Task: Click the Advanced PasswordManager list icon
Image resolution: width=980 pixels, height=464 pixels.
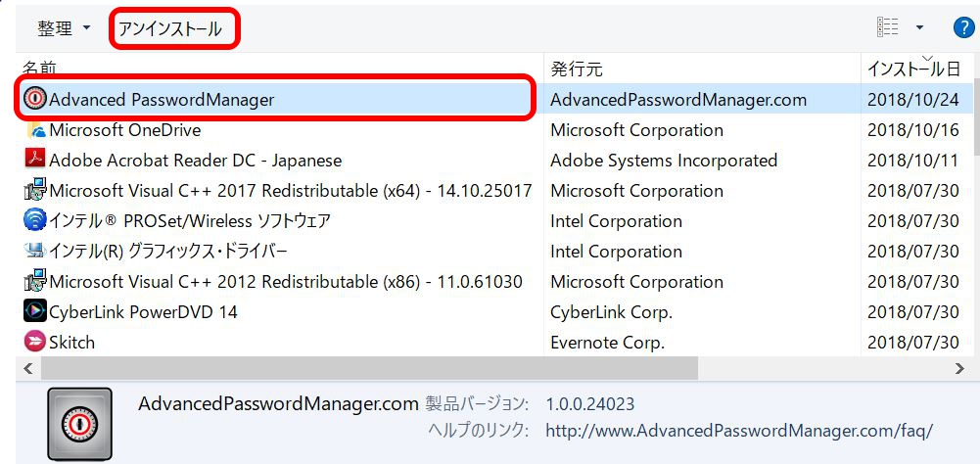Action: pyautogui.click(x=35, y=100)
